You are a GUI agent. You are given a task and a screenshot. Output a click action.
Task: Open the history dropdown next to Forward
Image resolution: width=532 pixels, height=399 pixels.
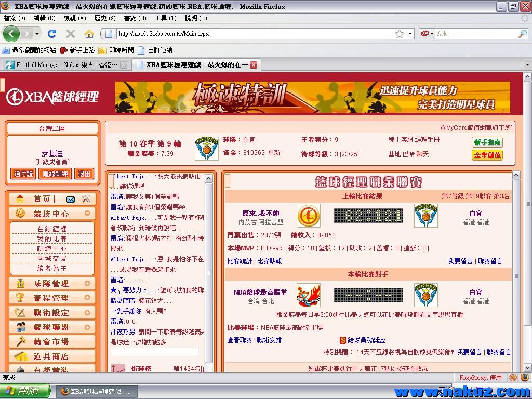pos(37,34)
